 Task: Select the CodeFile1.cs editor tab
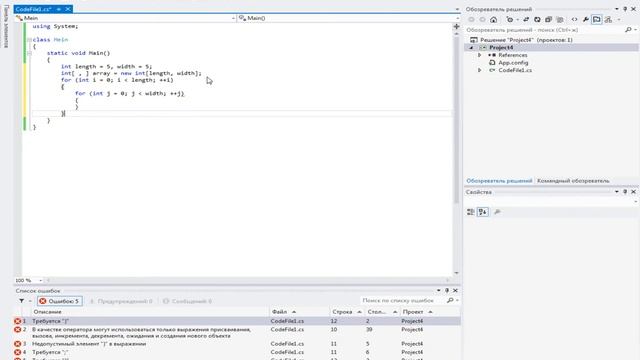[33, 9]
